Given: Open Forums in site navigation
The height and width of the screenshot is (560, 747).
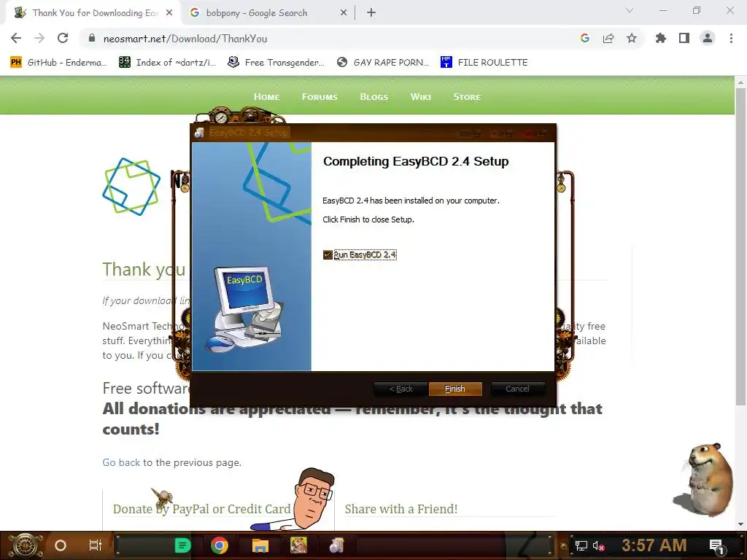Looking at the screenshot, I should click(320, 97).
